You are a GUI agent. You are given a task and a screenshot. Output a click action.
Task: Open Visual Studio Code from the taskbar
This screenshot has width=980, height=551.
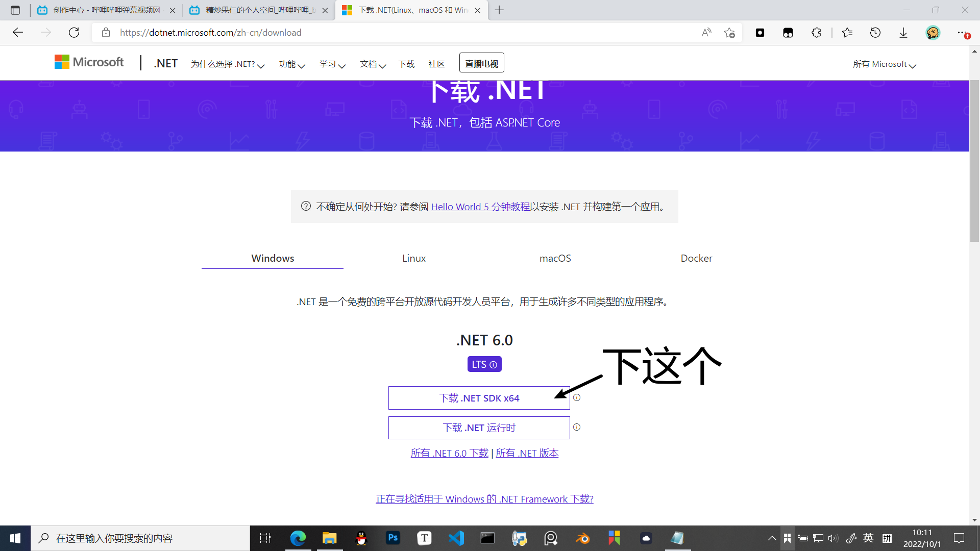[456, 538]
